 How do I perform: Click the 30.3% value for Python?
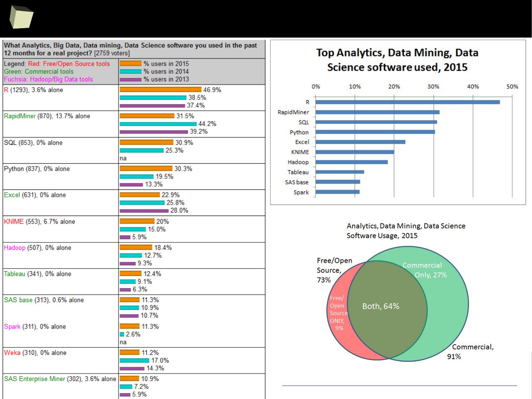click(x=183, y=169)
